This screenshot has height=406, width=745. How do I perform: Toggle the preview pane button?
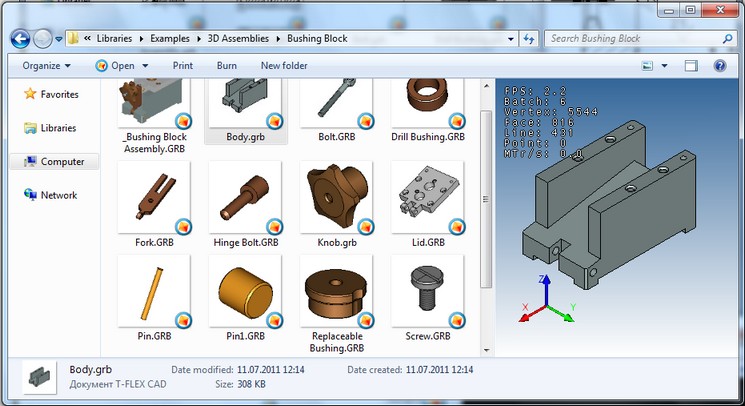690,66
